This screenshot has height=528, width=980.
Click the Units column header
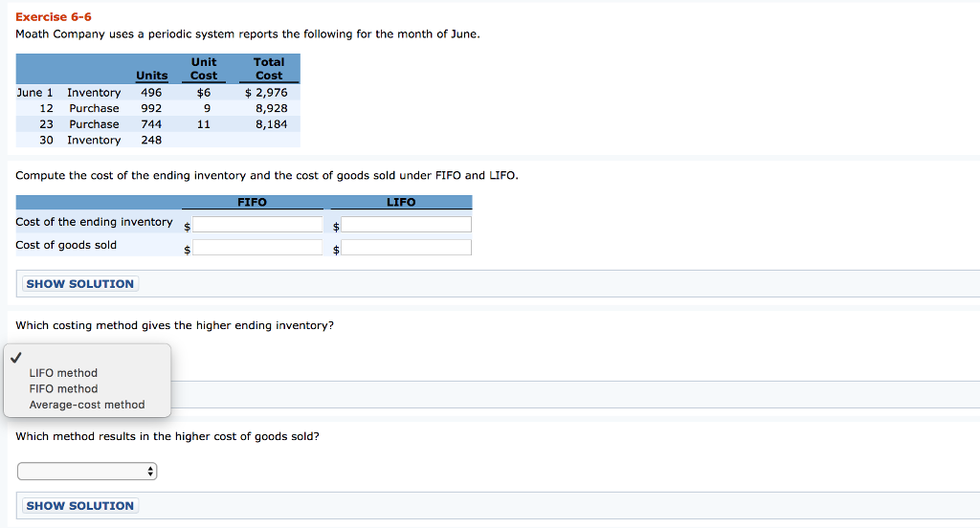pyautogui.click(x=151, y=76)
